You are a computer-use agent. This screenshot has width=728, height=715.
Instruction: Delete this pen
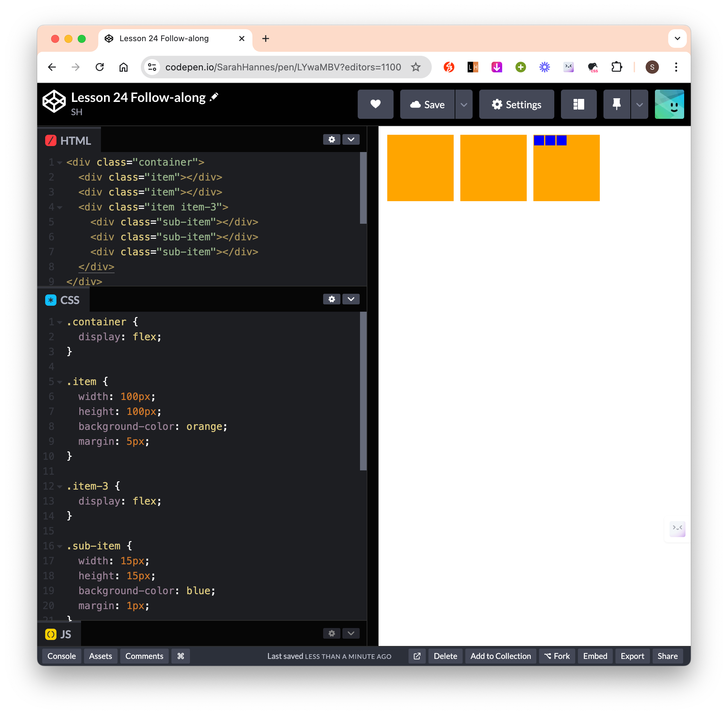click(445, 656)
